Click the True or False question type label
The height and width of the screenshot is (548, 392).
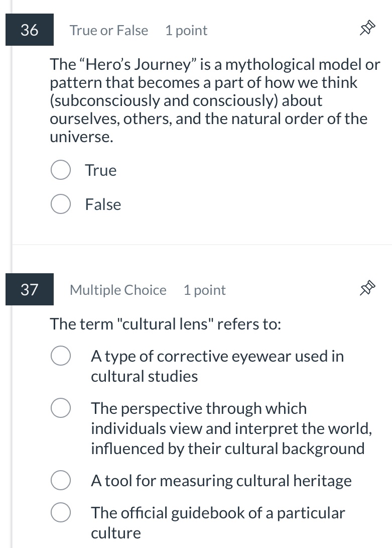108,30
